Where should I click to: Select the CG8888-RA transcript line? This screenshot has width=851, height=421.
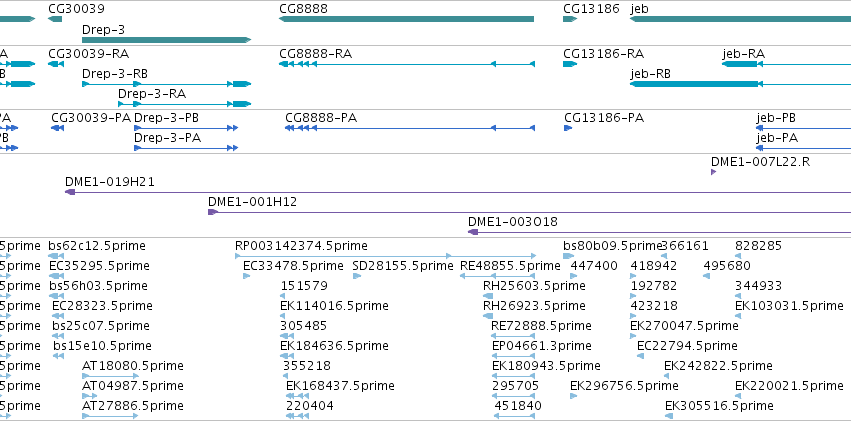(407, 64)
